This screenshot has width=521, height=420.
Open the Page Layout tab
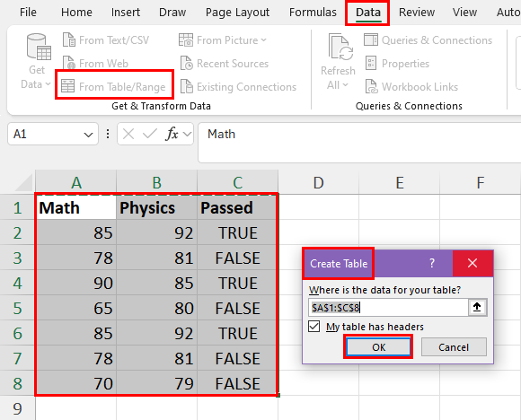[x=237, y=13]
